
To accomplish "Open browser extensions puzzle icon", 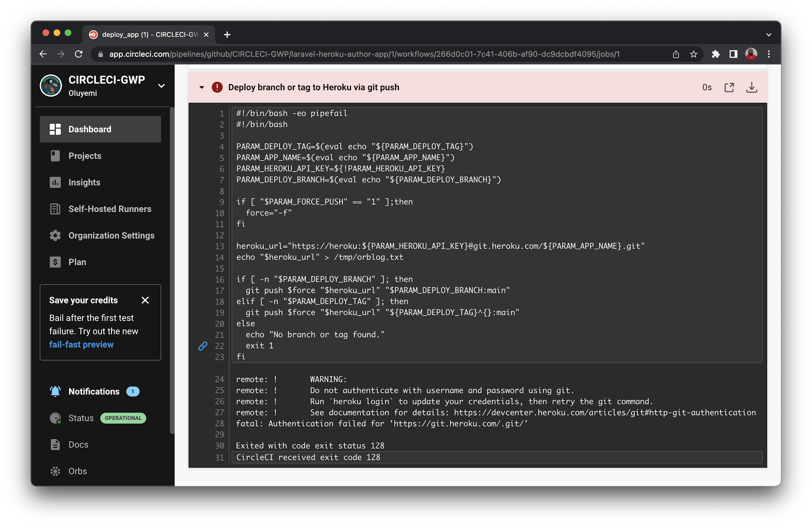I will click(715, 54).
